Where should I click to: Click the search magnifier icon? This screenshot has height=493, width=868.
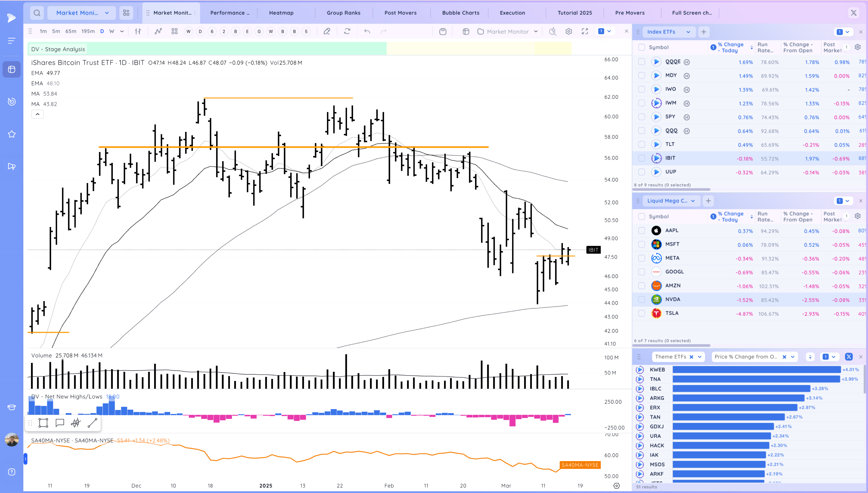pos(37,13)
